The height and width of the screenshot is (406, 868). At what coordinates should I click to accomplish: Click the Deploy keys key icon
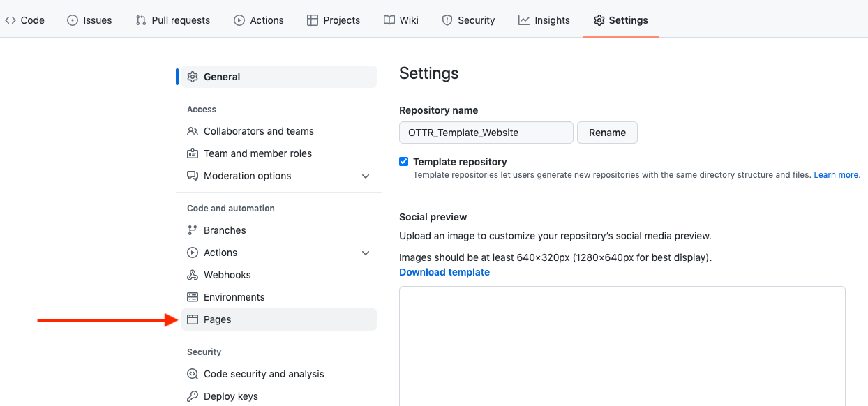193,396
